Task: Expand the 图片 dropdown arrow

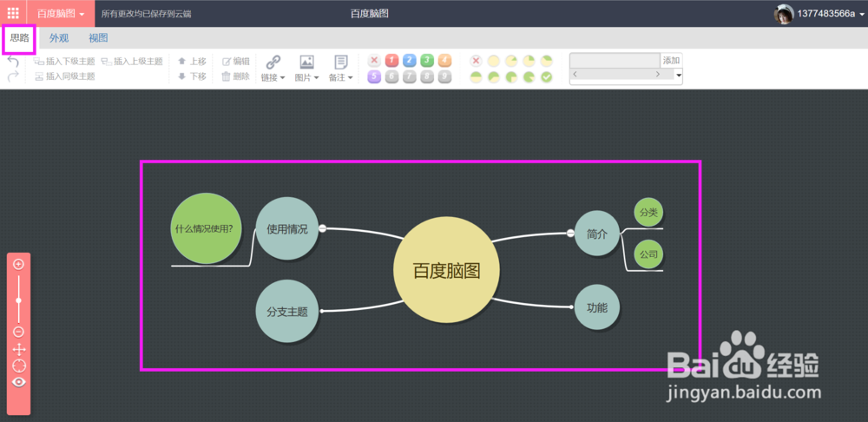Action: [x=317, y=78]
